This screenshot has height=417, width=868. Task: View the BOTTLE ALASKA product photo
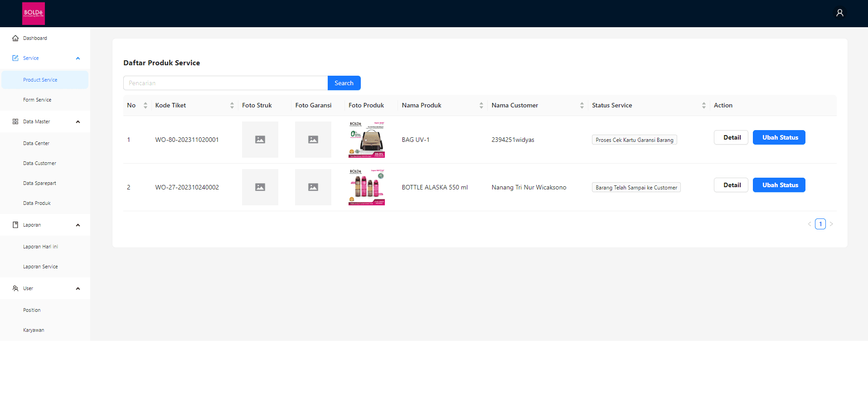[366, 187]
